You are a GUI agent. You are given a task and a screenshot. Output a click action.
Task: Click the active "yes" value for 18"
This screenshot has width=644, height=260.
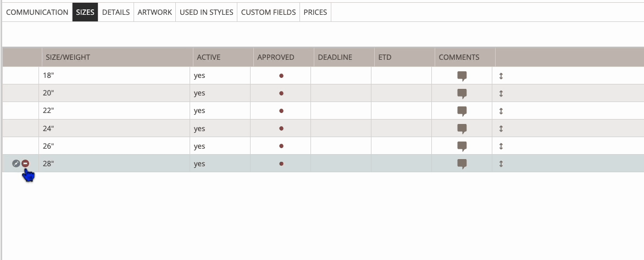199,76
